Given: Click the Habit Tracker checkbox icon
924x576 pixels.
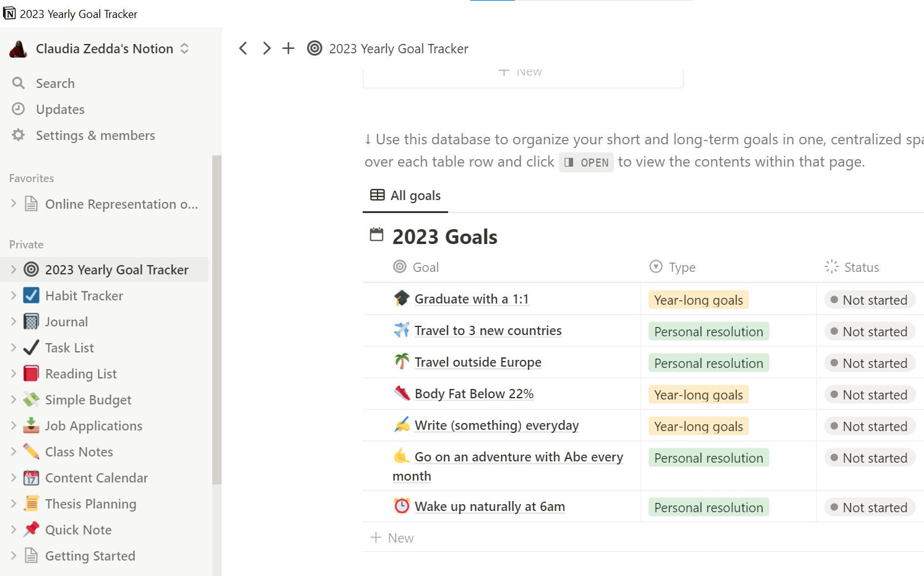Looking at the screenshot, I should click(x=31, y=295).
